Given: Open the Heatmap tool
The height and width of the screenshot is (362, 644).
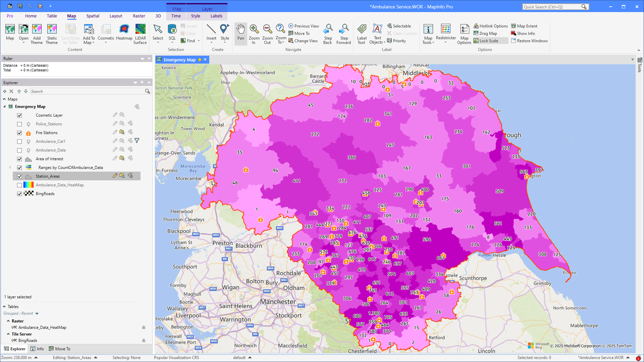Looking at the screenshot, I should (x=124, y=33).
